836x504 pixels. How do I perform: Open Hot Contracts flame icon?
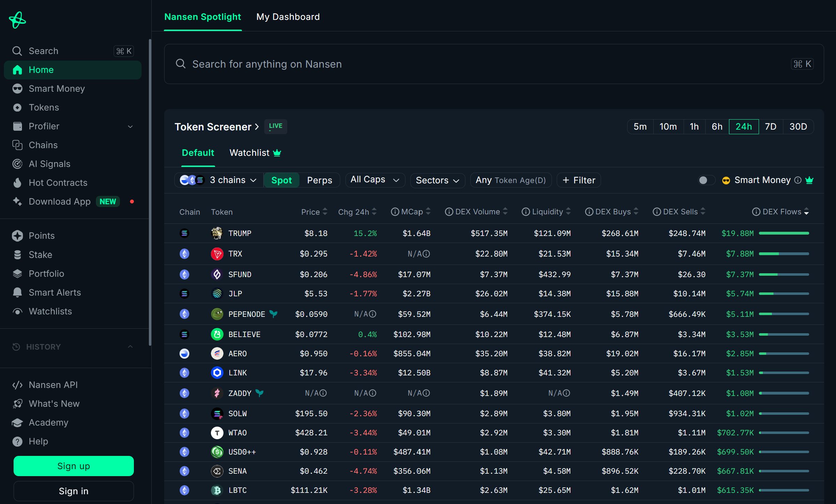[17, 183]
